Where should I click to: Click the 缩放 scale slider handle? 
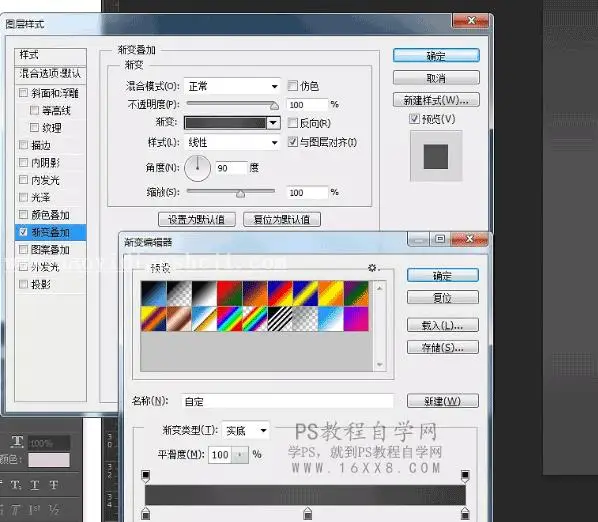pyautogui.click(x=240, y=194)
